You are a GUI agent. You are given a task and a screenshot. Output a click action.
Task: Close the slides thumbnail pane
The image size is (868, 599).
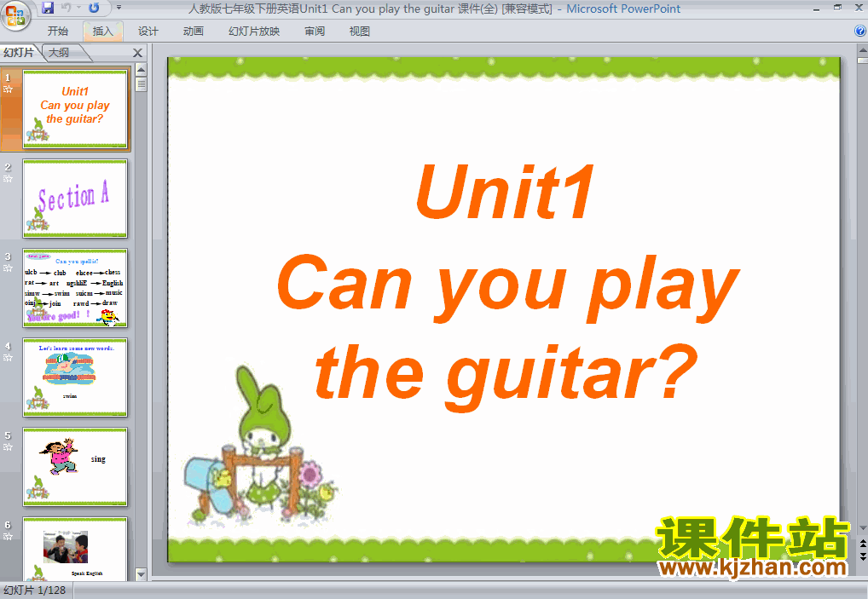[x=138, y=53]
